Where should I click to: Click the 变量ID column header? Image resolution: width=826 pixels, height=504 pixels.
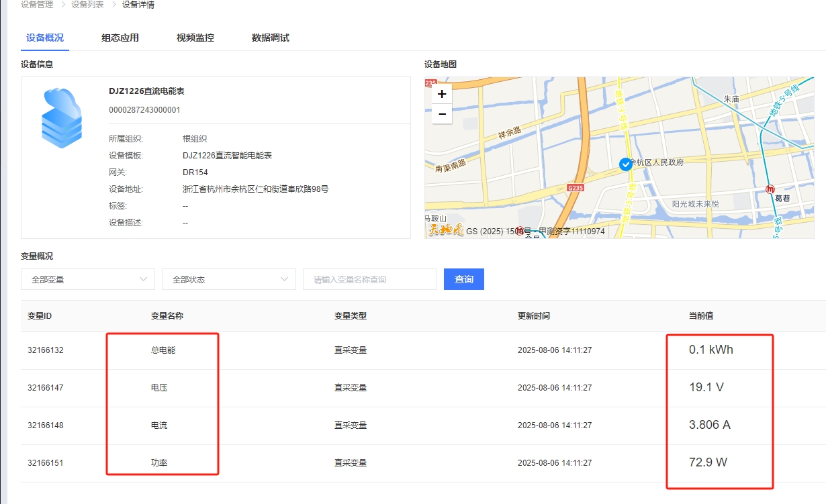pos(40,315)
